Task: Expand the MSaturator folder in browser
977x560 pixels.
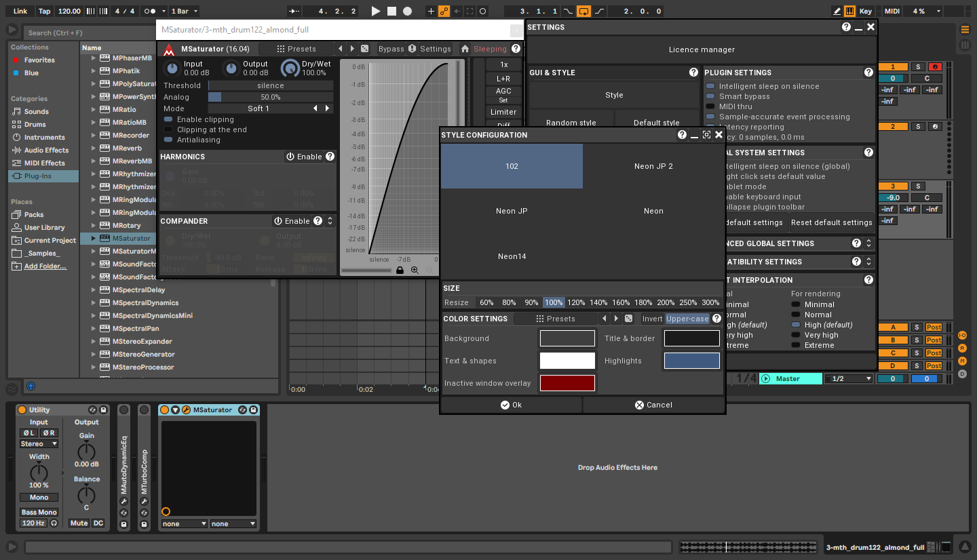Action: click(94, 239)
